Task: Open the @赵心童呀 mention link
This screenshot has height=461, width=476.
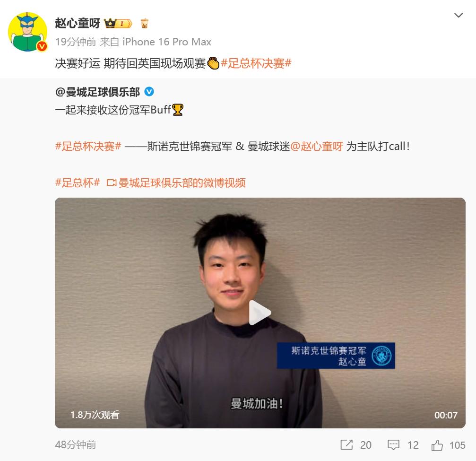Action: tap(317, 147)
